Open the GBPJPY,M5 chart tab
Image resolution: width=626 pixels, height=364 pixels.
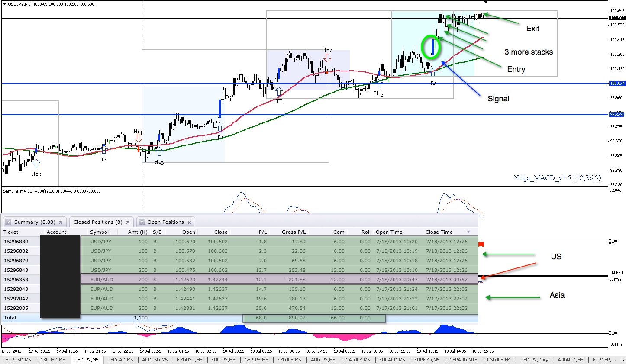(256, 360)
